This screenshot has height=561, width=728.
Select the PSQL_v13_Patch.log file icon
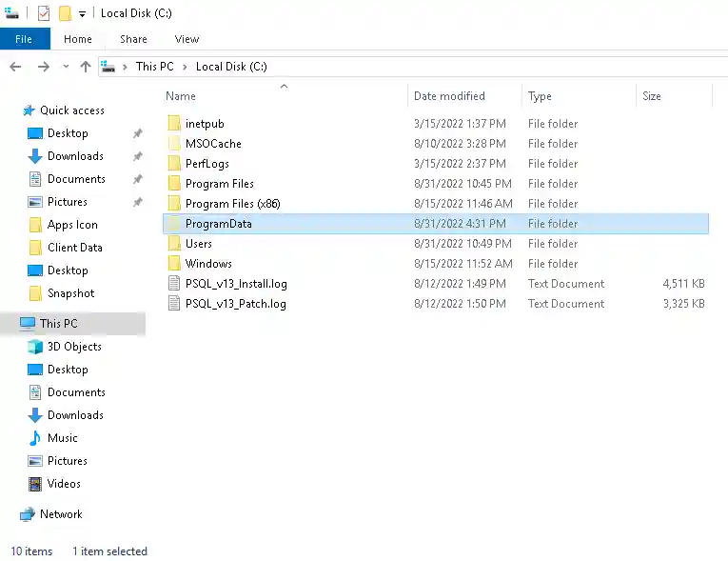(x=174, y=303)
